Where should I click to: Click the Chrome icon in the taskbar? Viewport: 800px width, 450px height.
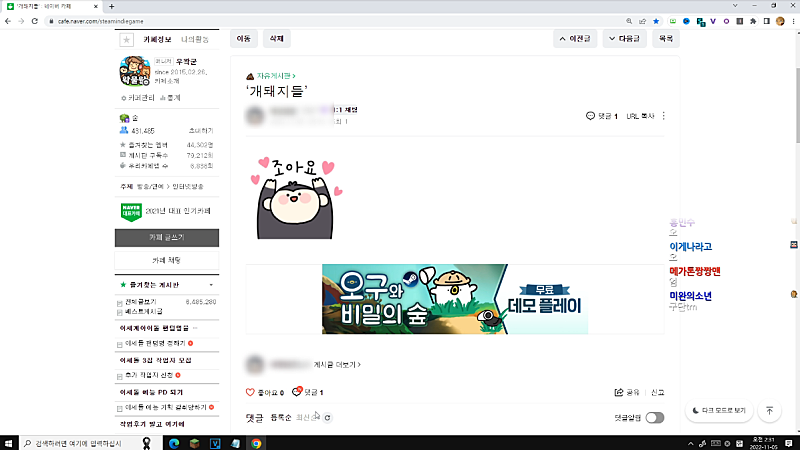256,443
